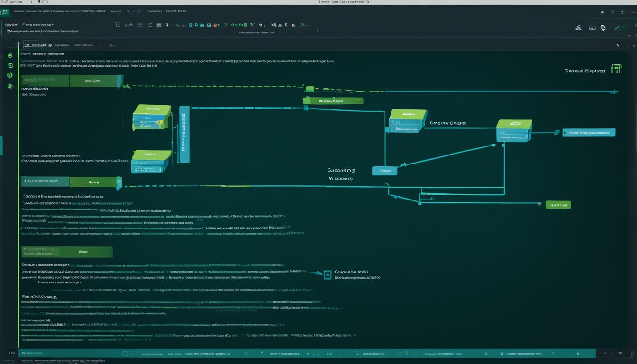Open the dropdown arrow next to the document tab
Viewport: 637px width, 364px height.
click(52, 45)
